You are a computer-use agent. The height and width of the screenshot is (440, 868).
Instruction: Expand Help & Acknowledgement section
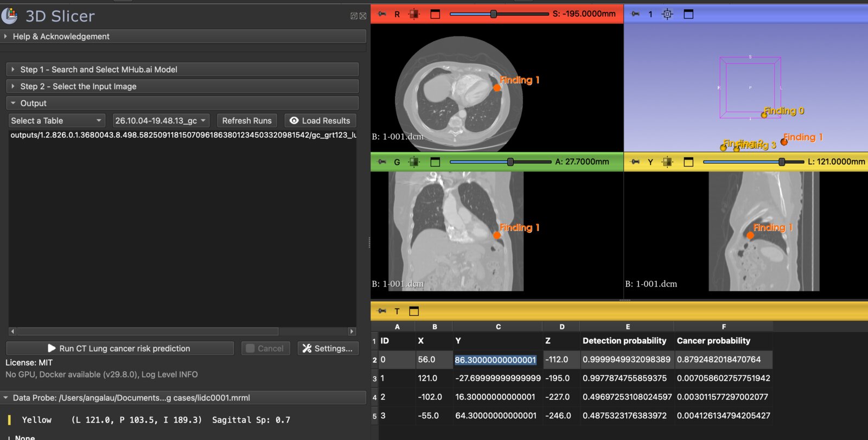coord(183,36)
